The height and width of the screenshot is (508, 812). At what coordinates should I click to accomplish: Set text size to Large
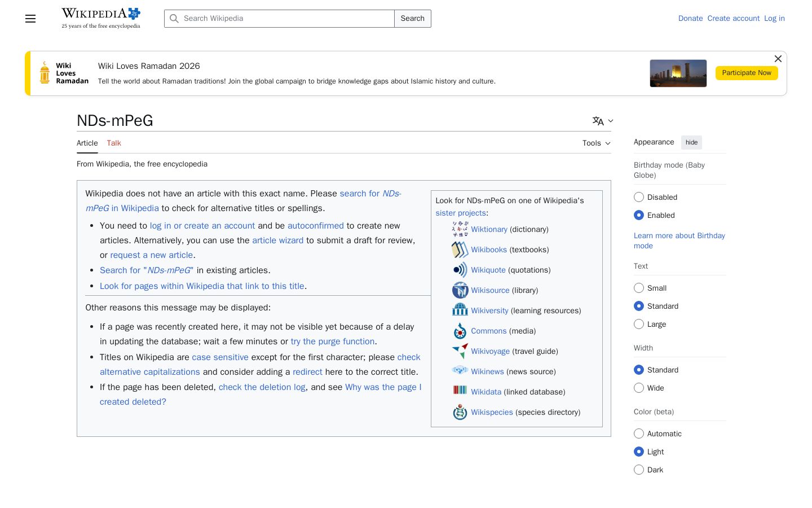tap(639, 324)
